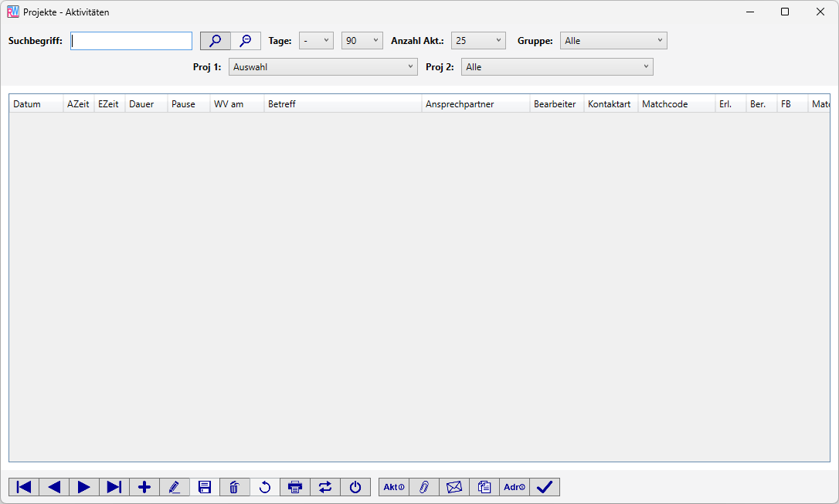Click the Matchcode column header
Image resolution: width=839 pixels, height=504 pixels.
676,104
